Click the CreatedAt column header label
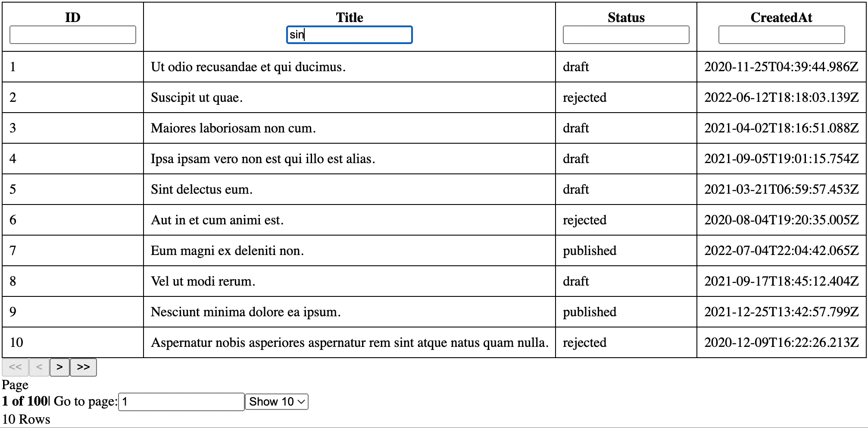Viewport: 868px width, 428px height. point(781,17)
